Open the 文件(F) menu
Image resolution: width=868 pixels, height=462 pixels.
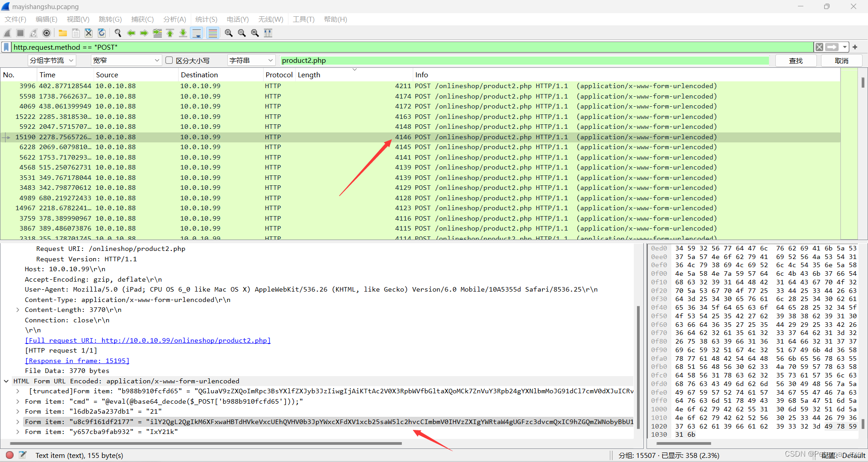[15, 19]
